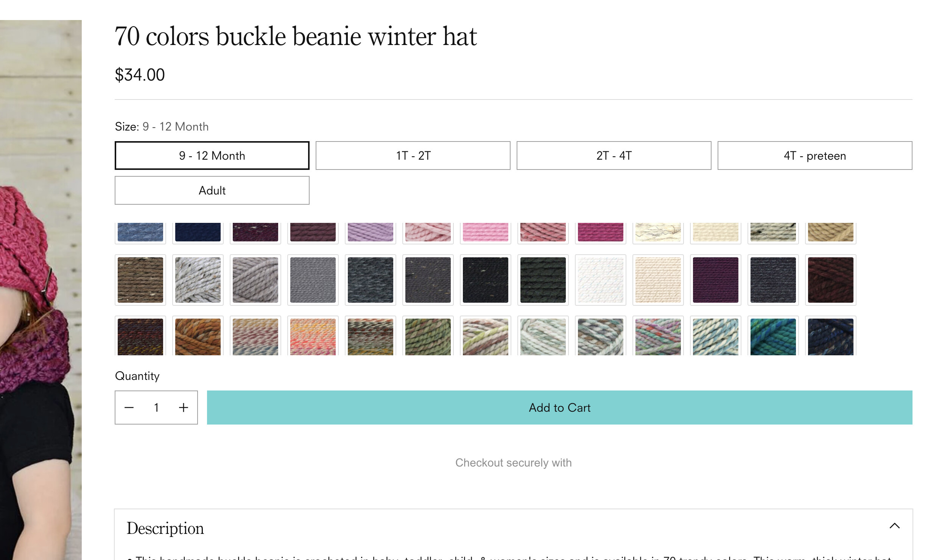This screenshot has width=939, height=560.
Task: Select the solid purple yarn swatch
Action: coord(715,280)
